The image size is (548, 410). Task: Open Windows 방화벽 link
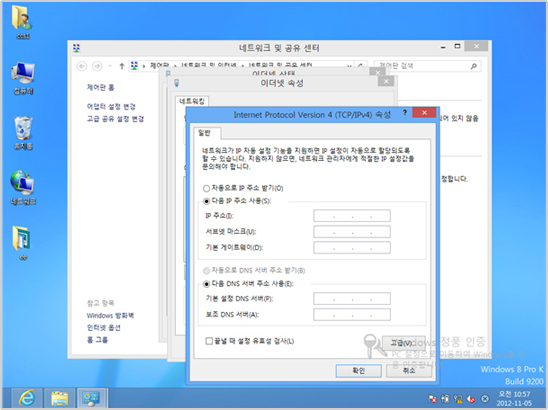110,315
